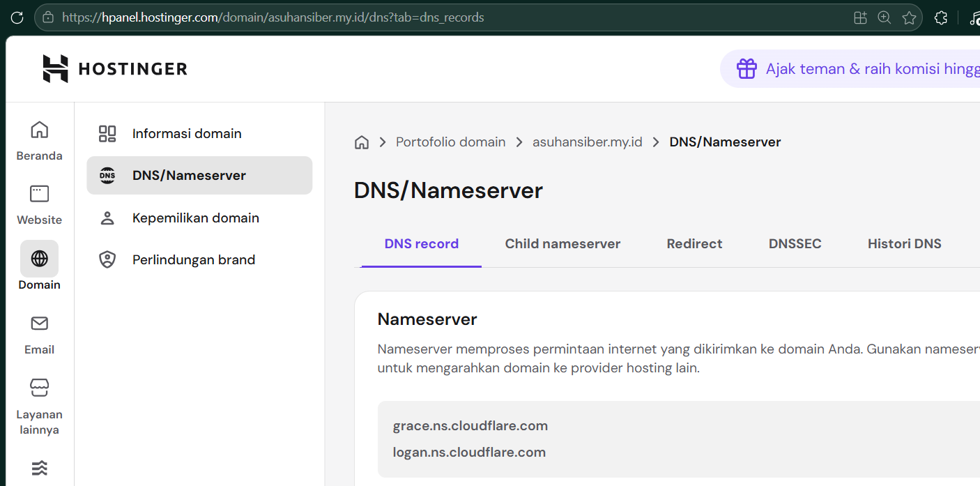Switch to the Redirect tab

[x=694, y=244]
